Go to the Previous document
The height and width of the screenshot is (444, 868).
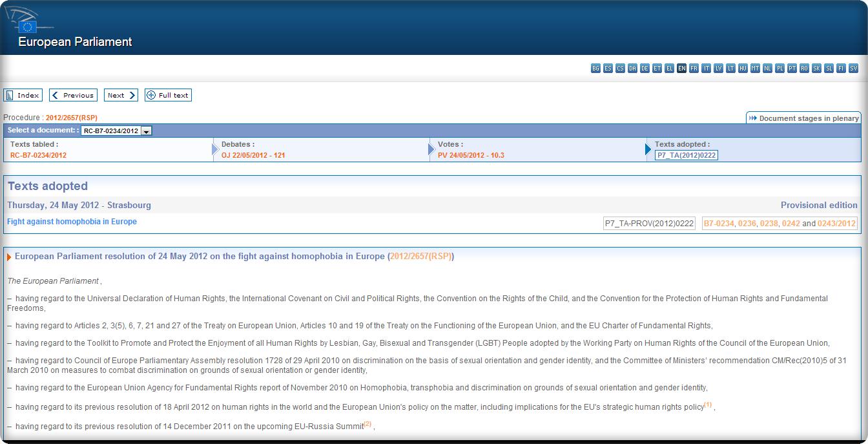[73, 95]
